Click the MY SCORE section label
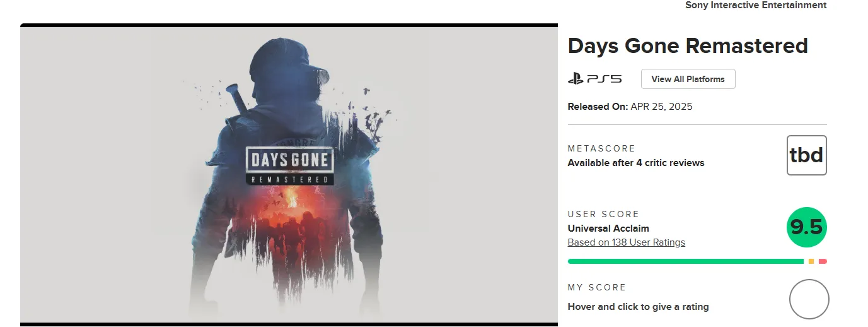The image size is (868, 327). [x=596, y=287]
